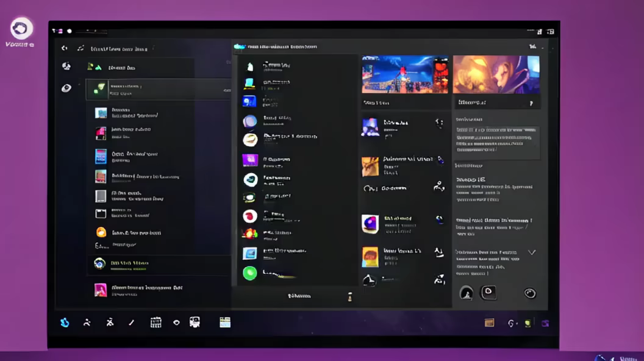
Task: Open the orange round app icon in left list
Action: click(x=101, y=232)
